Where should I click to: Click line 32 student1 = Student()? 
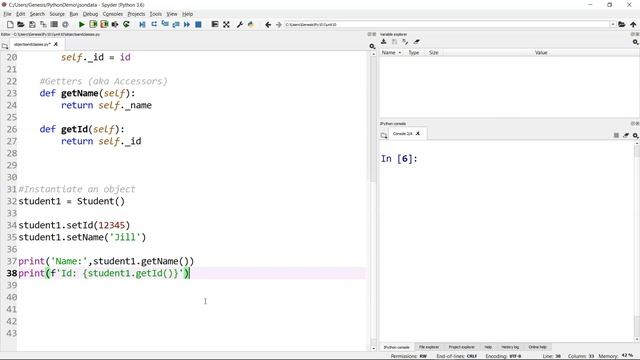click(72, 201)
